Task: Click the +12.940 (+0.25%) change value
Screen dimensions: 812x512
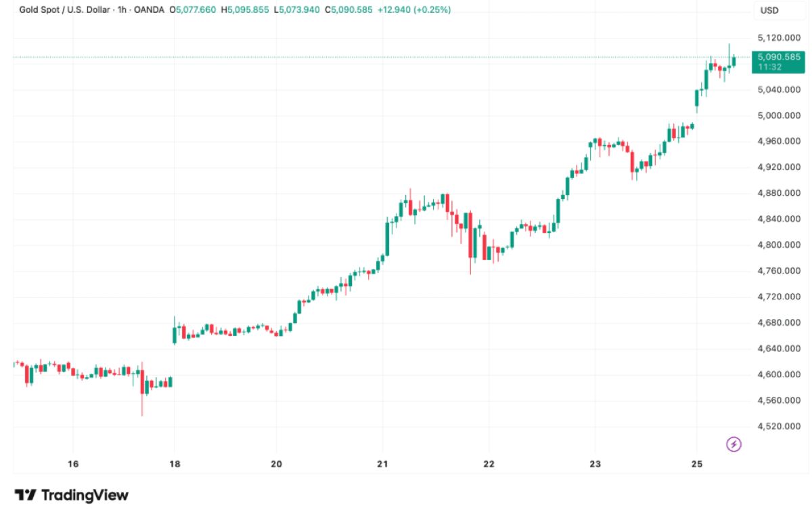Action: (413, 10)
